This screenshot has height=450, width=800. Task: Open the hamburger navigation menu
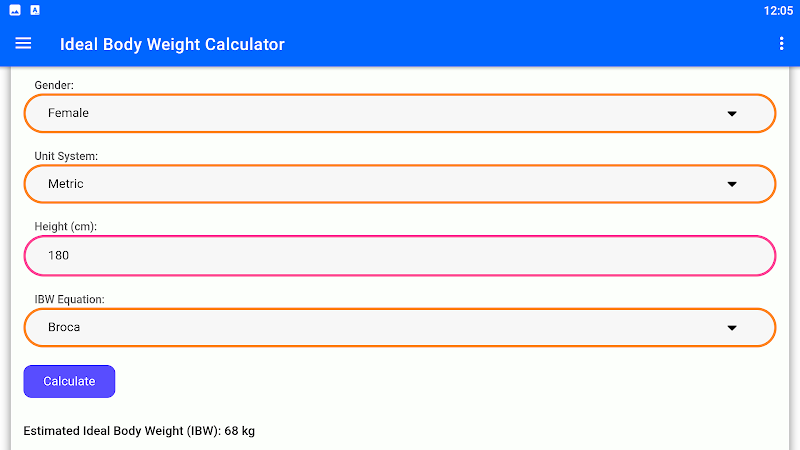pos(24,44)
